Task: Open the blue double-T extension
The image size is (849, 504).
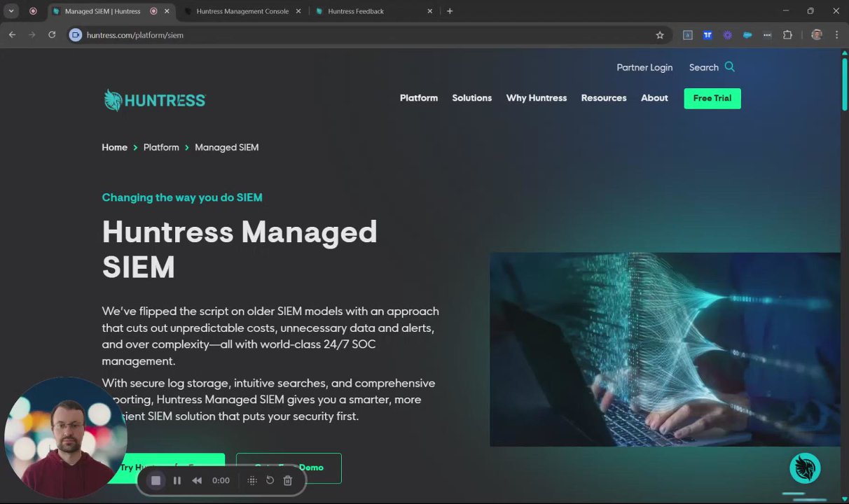Action: [707, 35]
